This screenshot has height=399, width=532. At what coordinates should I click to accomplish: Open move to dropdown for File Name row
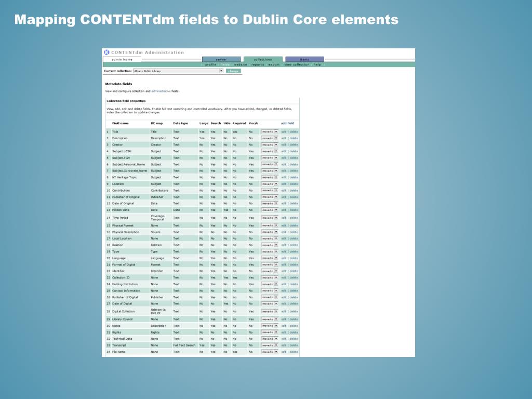pos(270,352)
